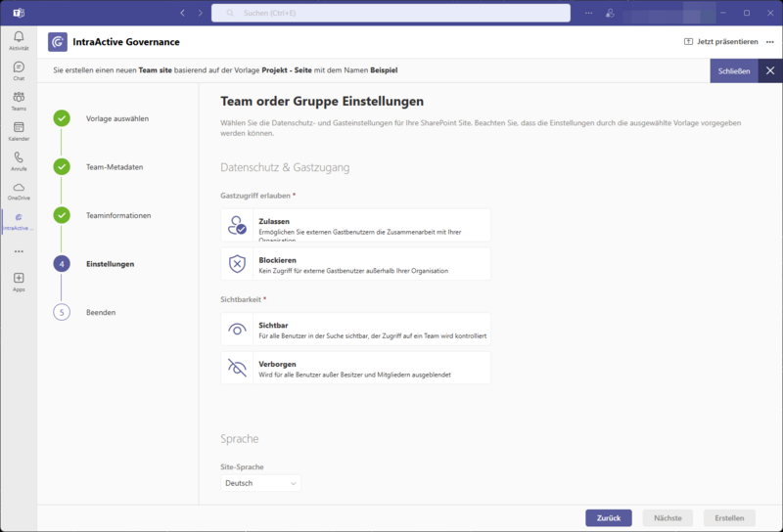Open the tab options ellipsis next to Jetzt präsentieren
Image resolution: width=783 pixels, height=532 pixels.
click(x=771, y=42)
